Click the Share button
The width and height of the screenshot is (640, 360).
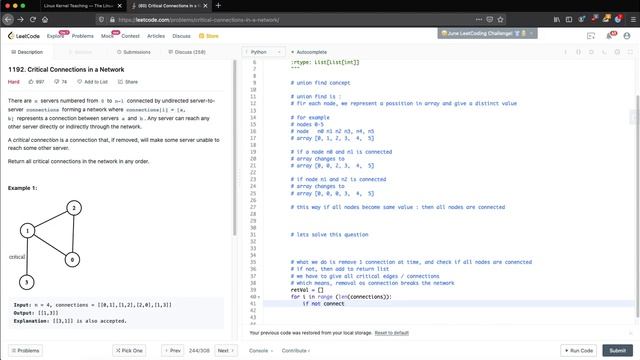click(x=128, y=82)
